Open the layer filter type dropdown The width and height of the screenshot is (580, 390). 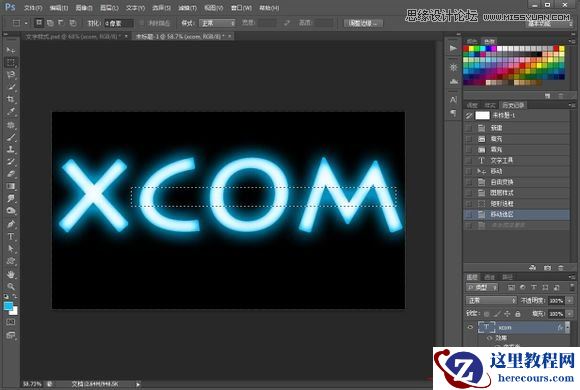pos(482,288)
